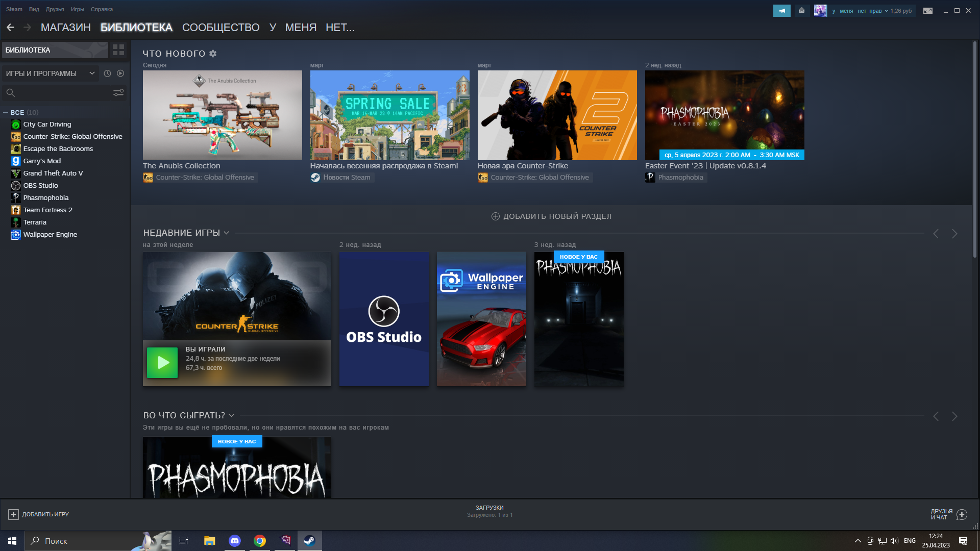Open the ЧТО НОВОГО settings gear
The height and width of the screenshot is (551, 980).
click(213, 54)
